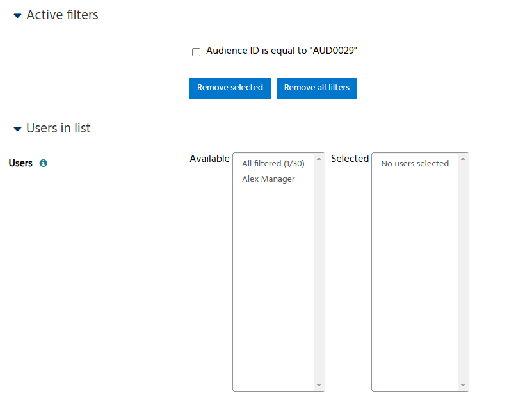Click the Available list scroll up arrow

click(319, 159)
